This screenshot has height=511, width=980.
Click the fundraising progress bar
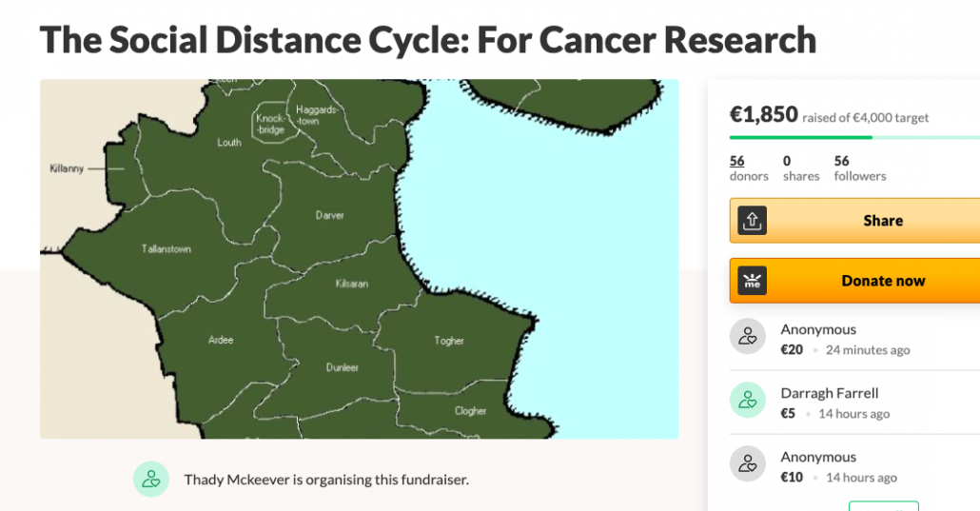854,138
